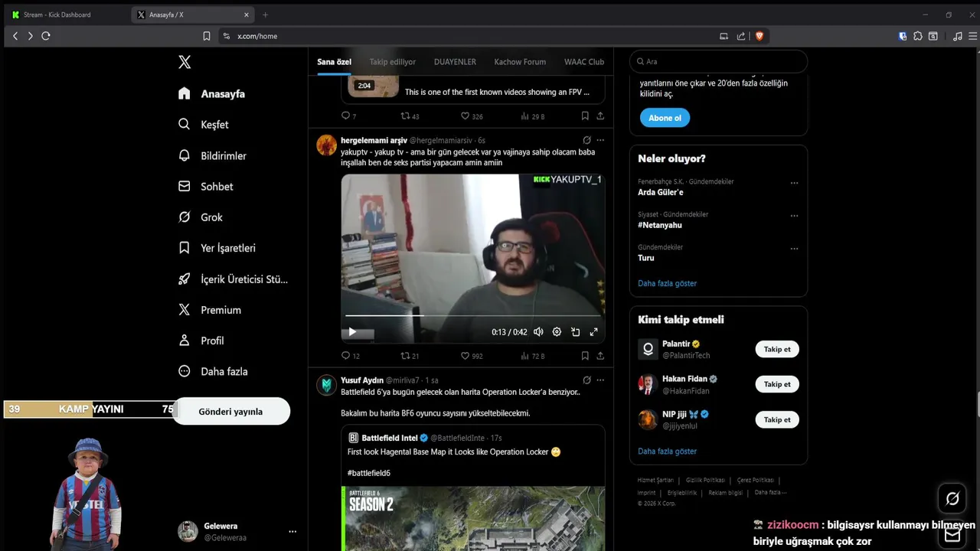The image size is (980, 551).
Task: Open #Netanyahu trend options
Action: [794, 216]
